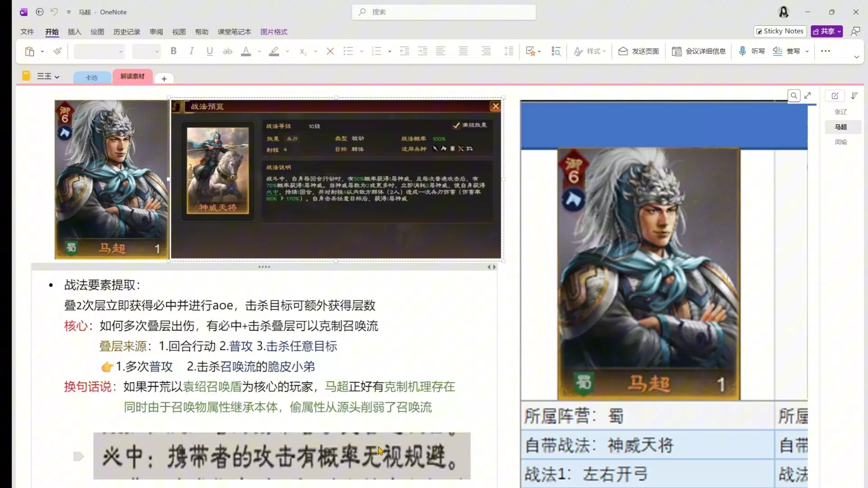Click the sort pages icon
This screenshot has width=868, height=488.
(x=854, y=96)
